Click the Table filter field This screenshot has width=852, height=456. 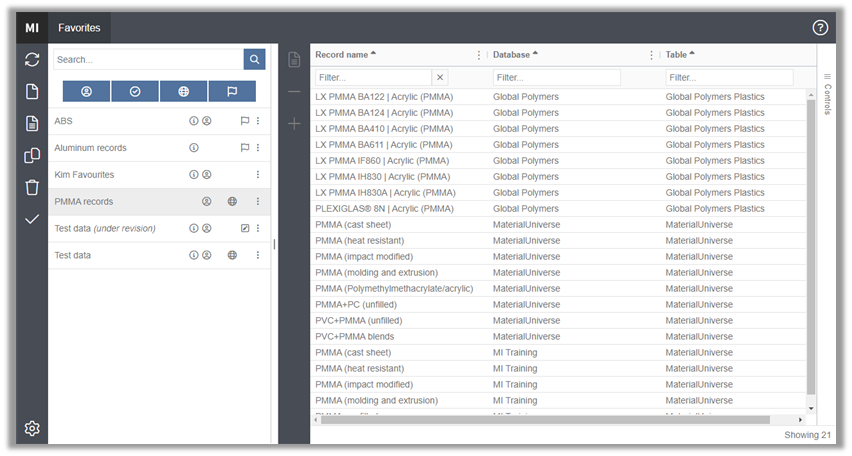[729, 77]
